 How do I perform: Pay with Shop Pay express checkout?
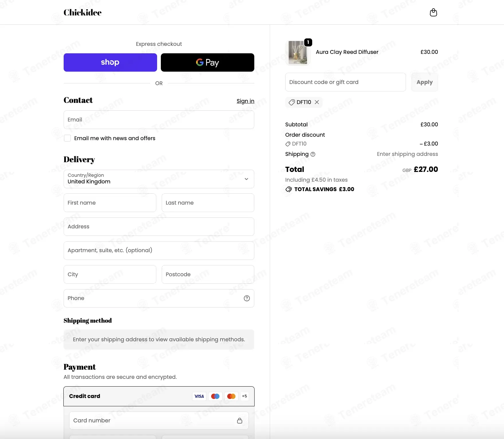tap(110, 62)
